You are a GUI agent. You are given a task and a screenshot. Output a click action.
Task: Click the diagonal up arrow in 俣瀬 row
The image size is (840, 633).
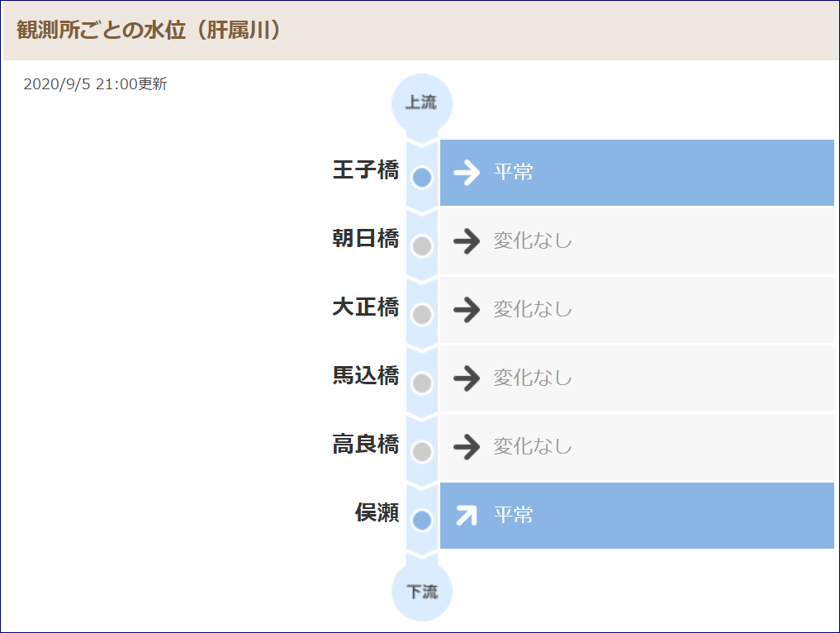point(466,516)
